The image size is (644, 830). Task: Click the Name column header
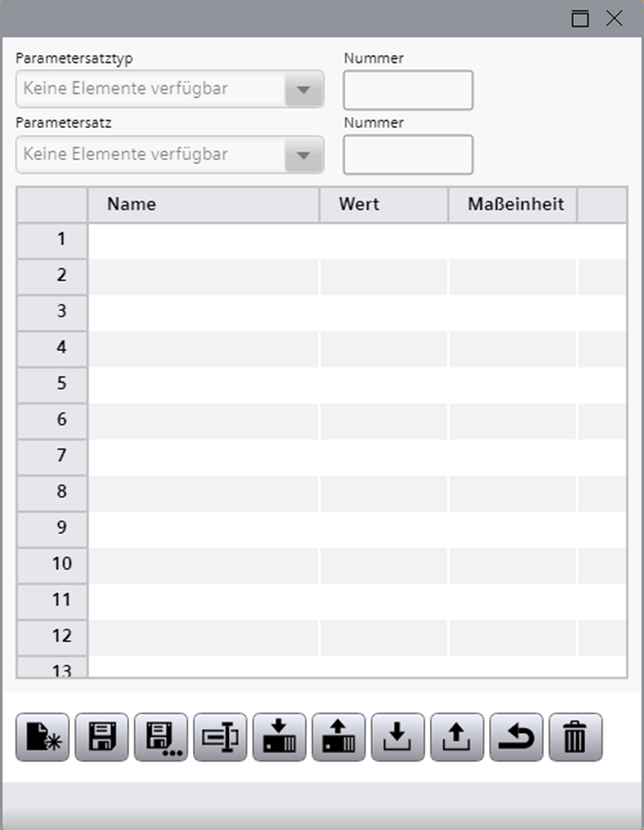[x=203, y=205]
